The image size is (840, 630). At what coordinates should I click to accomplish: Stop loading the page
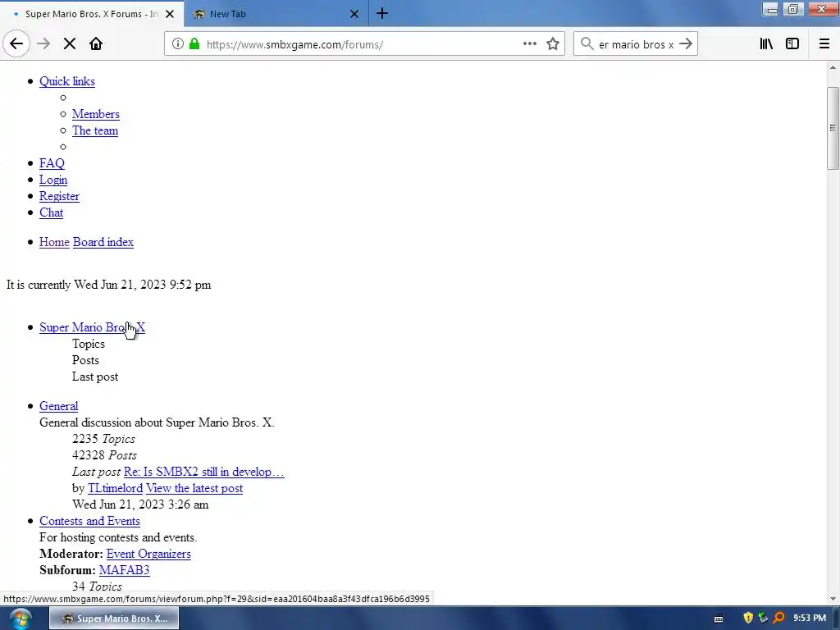point(69,44)
